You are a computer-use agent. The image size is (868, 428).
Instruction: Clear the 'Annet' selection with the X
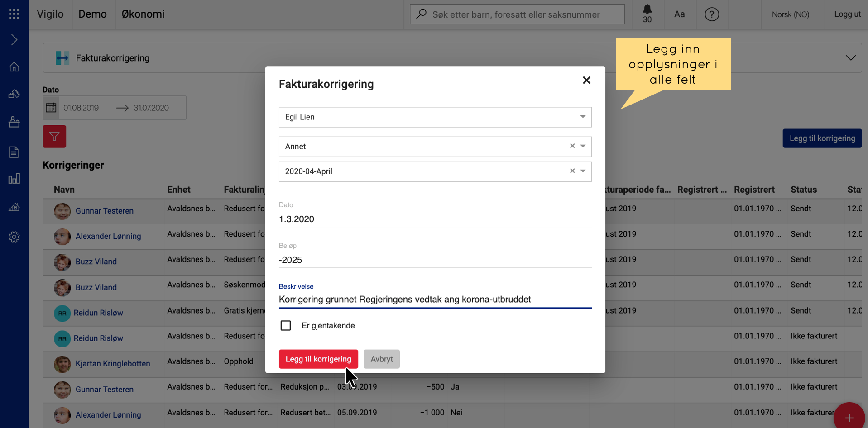[x=572, y=146]
